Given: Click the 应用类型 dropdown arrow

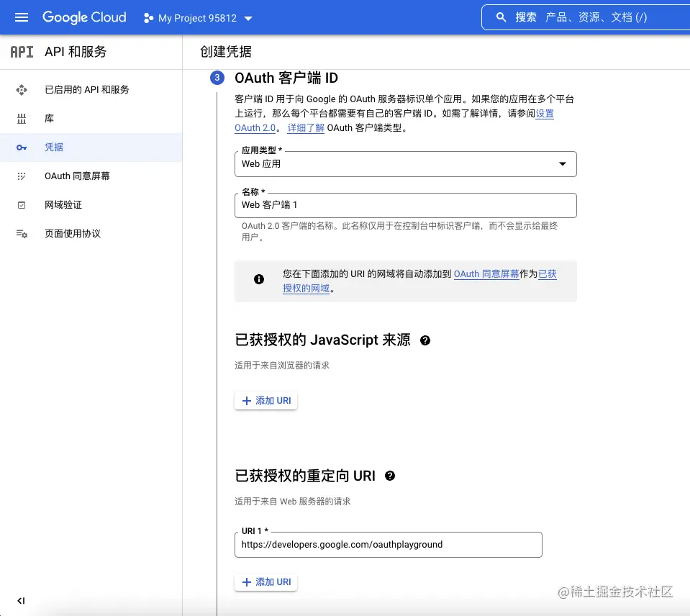Looking at the screenshot, I should point(562,163).
